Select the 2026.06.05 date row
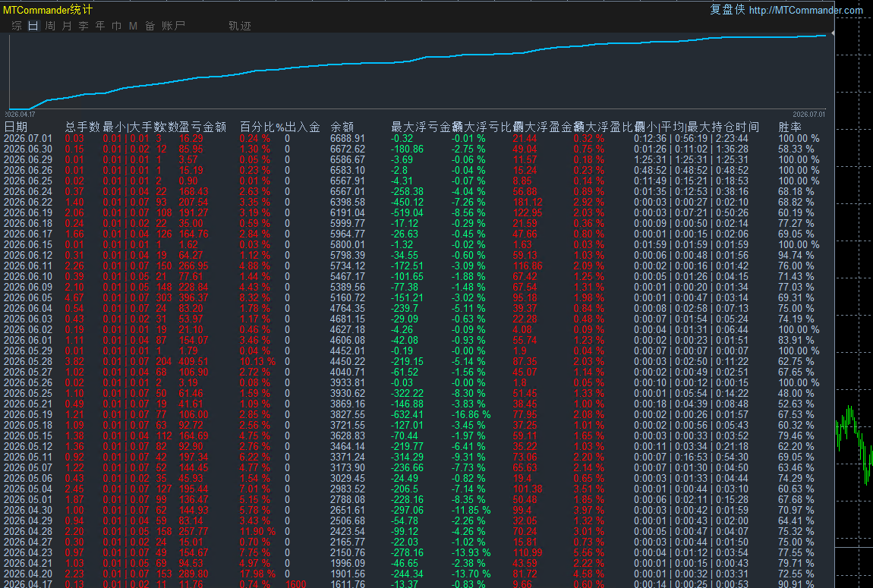This screenshot has width=873, height=588. click(28, 297)
